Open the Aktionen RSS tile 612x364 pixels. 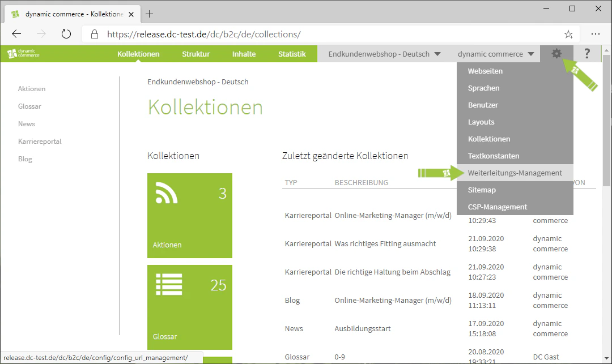(190, 216)
